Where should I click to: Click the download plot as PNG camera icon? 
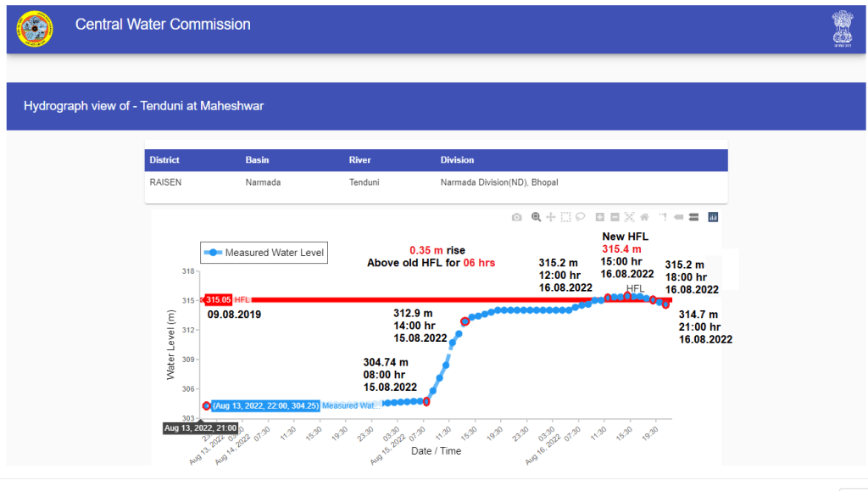pos(517,217)
